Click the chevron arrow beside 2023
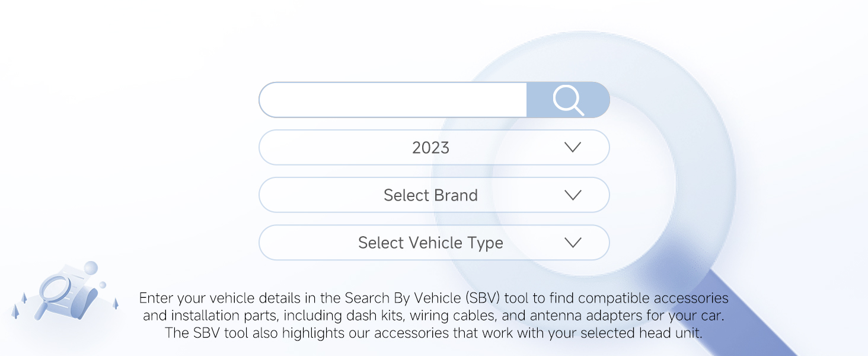Viewport: 868px width, 356px height. tap(573, 147)
